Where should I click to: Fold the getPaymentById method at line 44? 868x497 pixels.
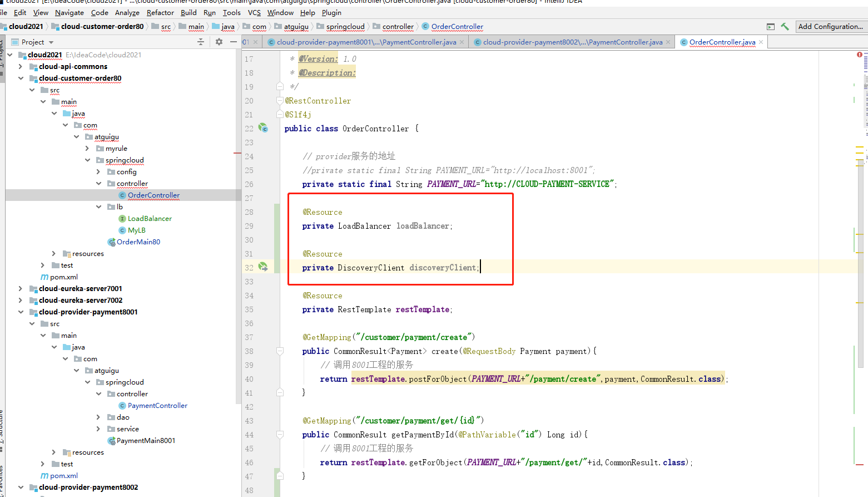click(x=280, y=435)
